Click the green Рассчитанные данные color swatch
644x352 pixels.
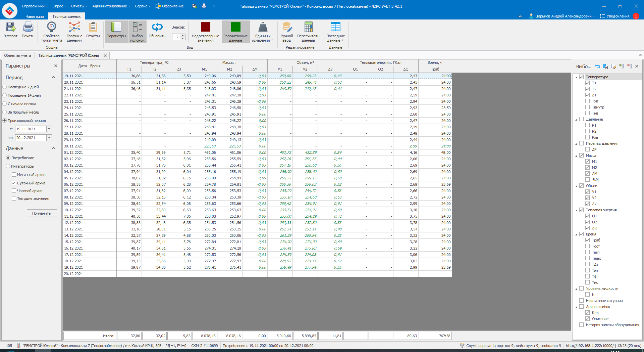(x=235, y=27)
